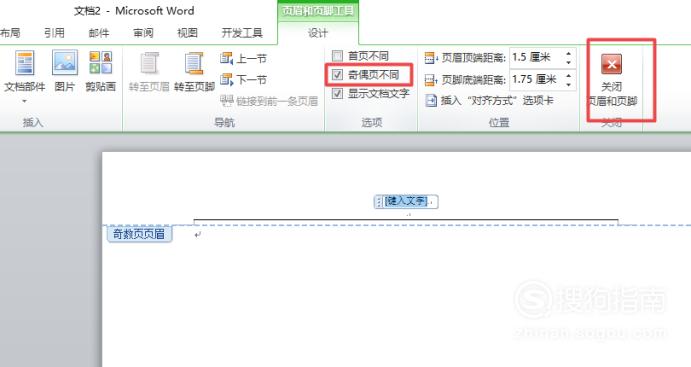Go to previous section 上一节
Viewport: 691px width, 367px height.
tap(243, 58)
